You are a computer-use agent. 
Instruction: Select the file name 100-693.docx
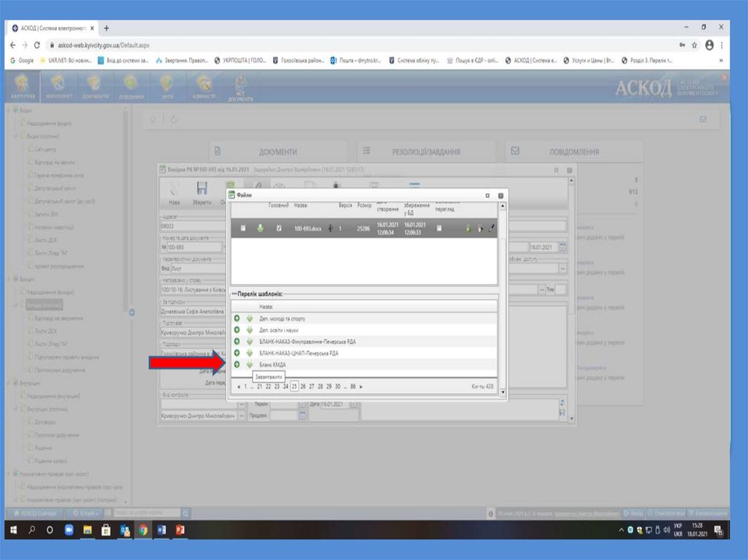tap(308, 229)
